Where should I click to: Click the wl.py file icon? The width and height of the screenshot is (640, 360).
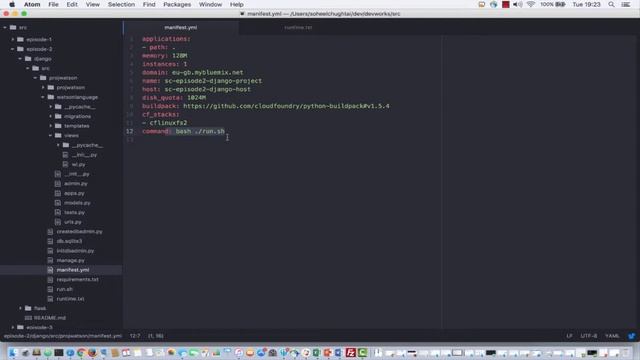coord(65,164)
